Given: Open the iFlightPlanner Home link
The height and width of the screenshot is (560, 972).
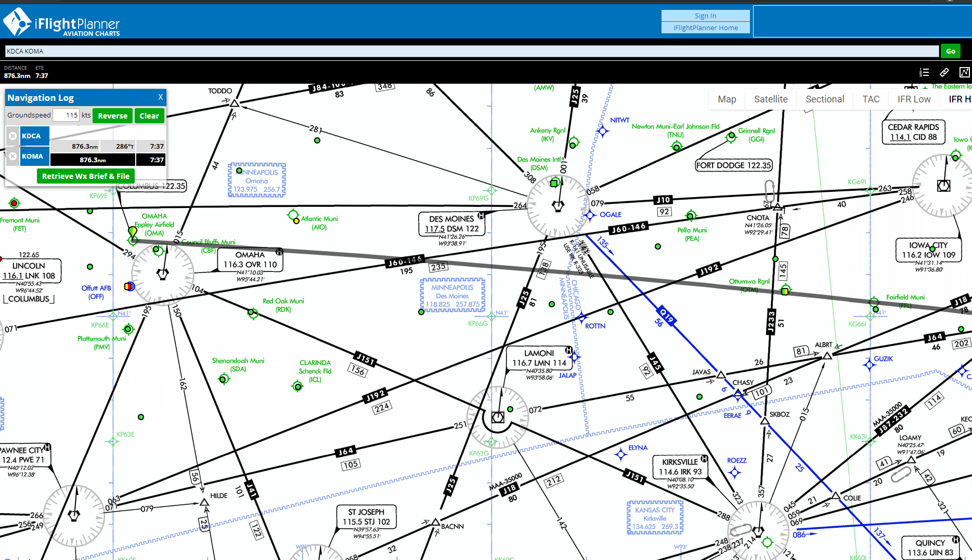Looking at the screenshot, I should coord(705,28).
